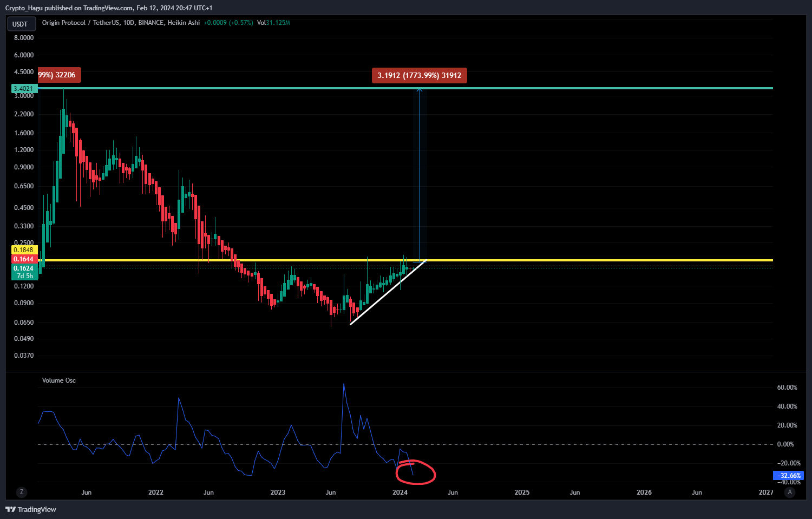The image size is (812, 519).
Task: Select the 0.1644 red price tag
Action: 24,259
